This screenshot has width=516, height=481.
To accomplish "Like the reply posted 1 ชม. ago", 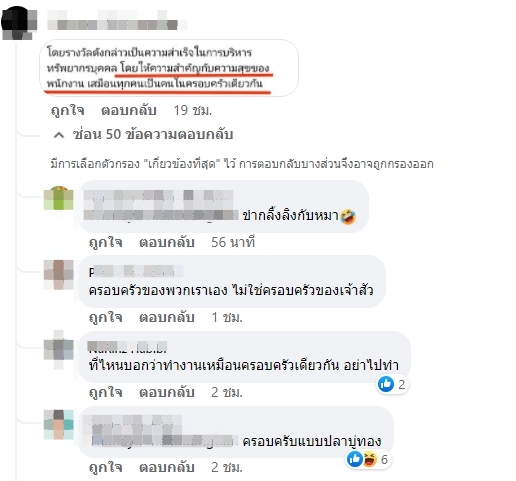I will click(106, 317).
